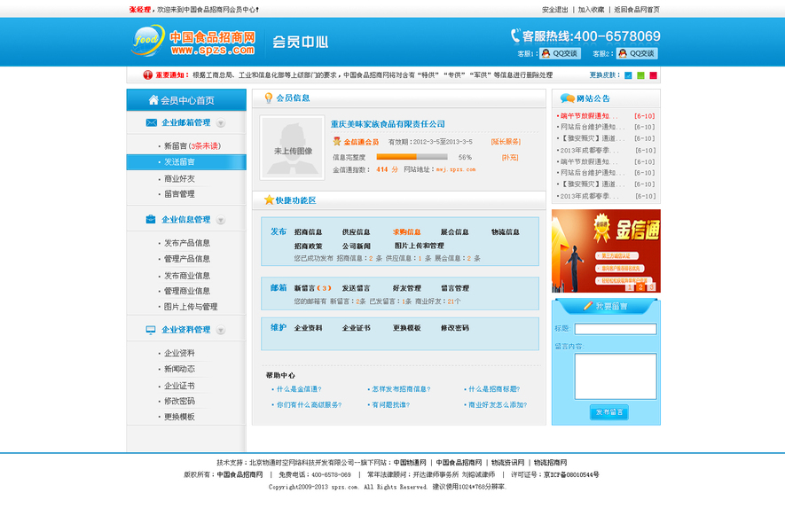This screenshot has height=532, width=785.
Task: Open website address mwj.spzs.com
Action: coord(456,169)
